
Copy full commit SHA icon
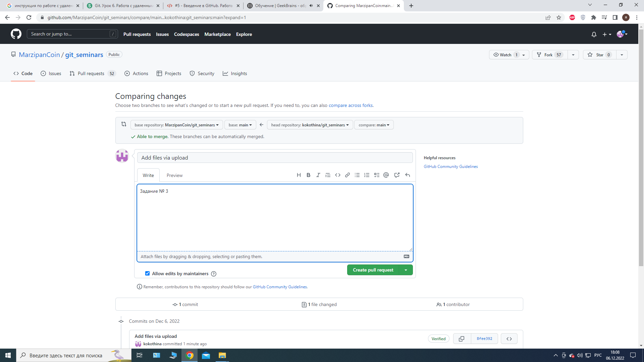pos(462,339)
